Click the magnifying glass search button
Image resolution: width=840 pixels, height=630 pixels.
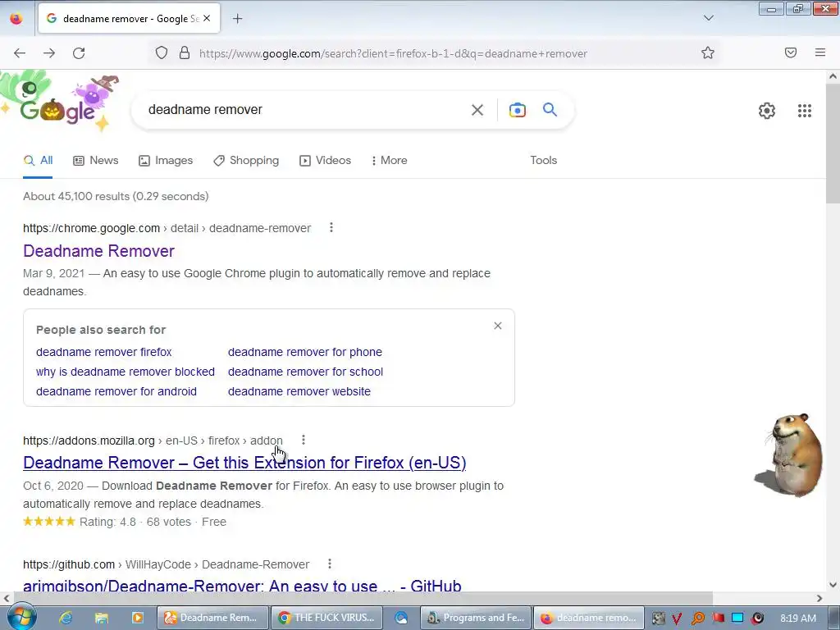pyautogui.click(x=550, y=109)
